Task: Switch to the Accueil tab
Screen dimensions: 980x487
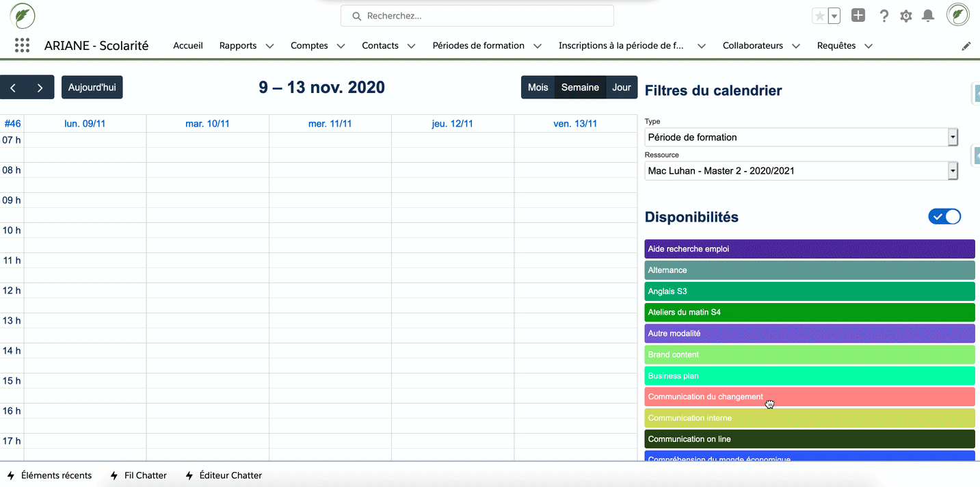Action: (187, 45)
